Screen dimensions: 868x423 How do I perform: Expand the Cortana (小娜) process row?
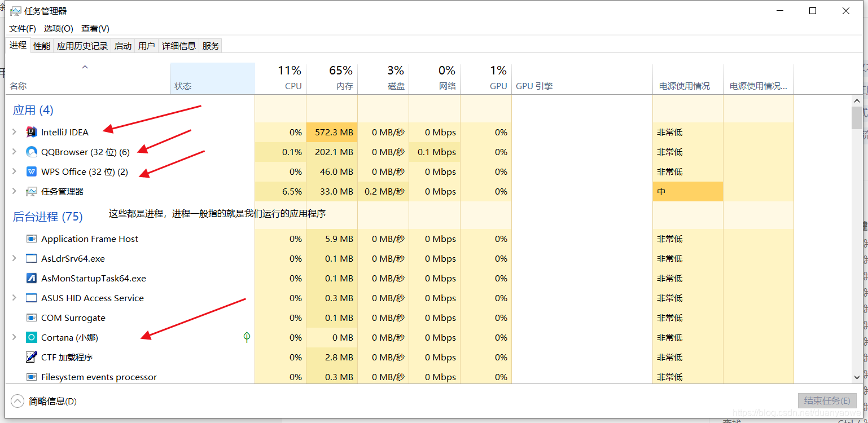coord(15,338)
